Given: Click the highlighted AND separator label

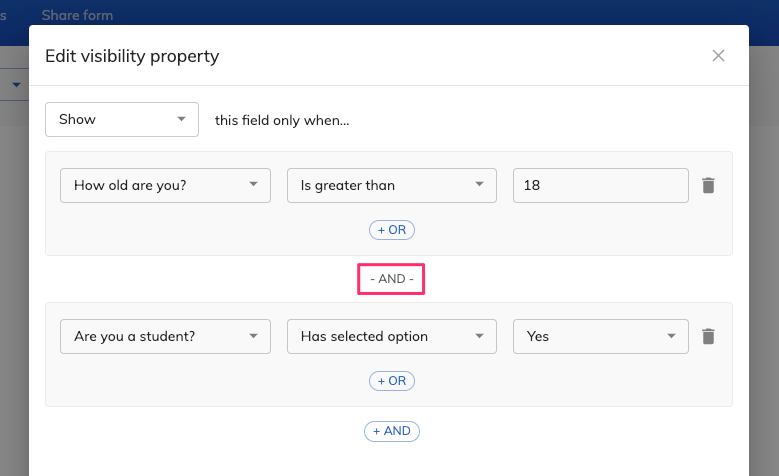Looking at the screenshot, I should 391,279.
